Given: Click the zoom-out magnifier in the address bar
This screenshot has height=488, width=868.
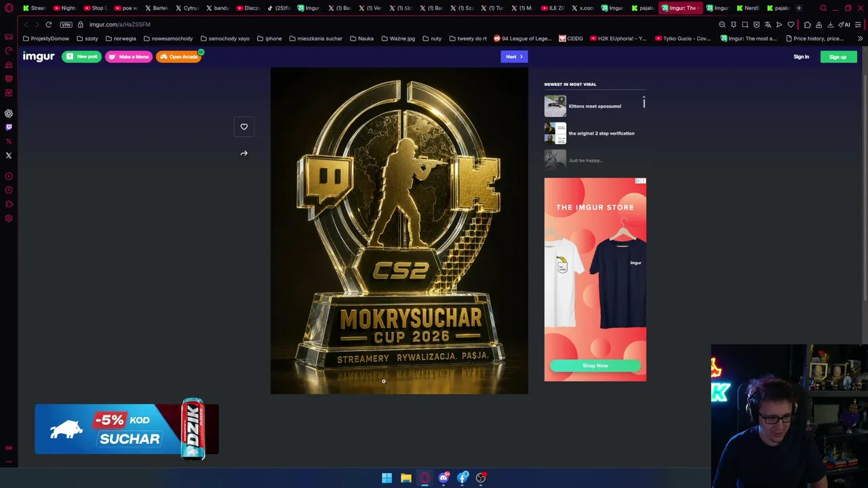Looking at the screenshot, I should point(722,24).
